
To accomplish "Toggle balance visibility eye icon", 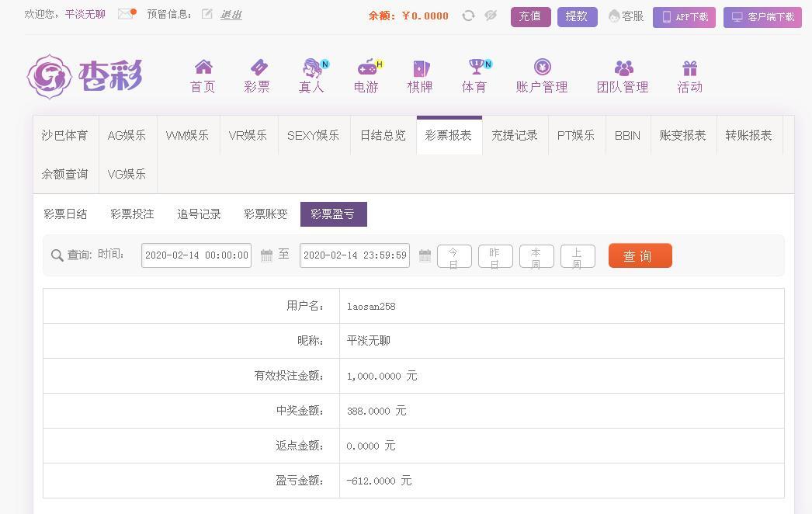I will [x=491, y=16].
